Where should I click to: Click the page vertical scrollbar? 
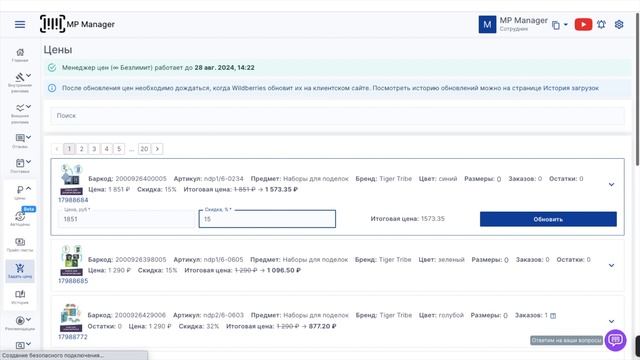click(637, 90)
